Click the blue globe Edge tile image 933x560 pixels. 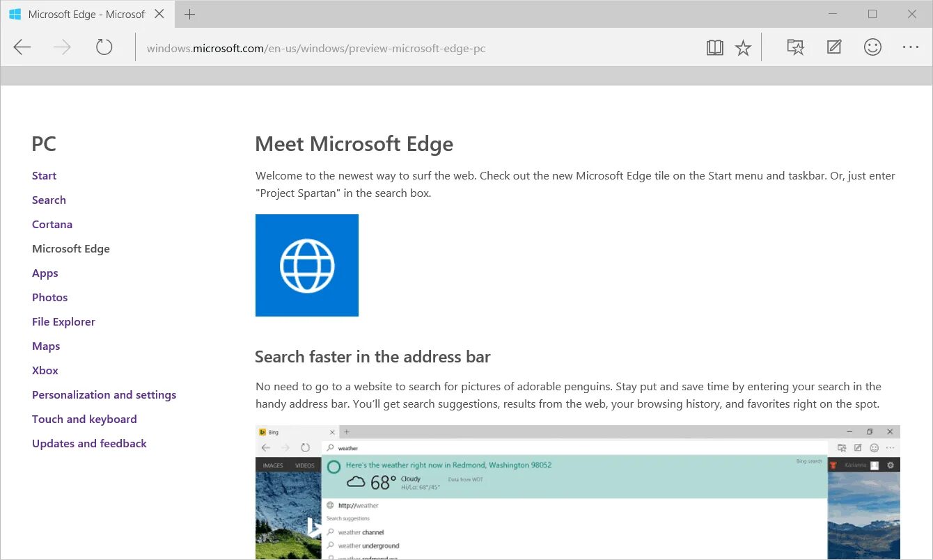(307, 265)
